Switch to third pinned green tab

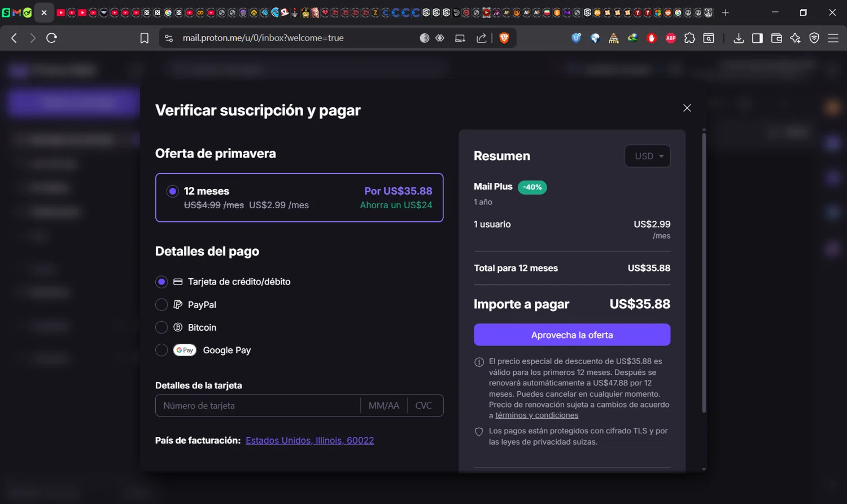tap(27, 12)
